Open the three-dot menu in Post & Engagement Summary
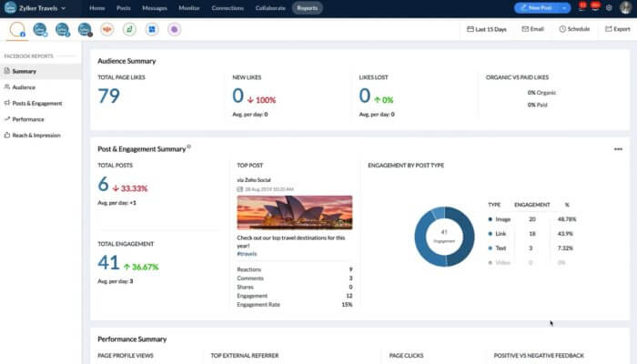Image resolution: width=637 pixels, height=364 pixels. 618,148
